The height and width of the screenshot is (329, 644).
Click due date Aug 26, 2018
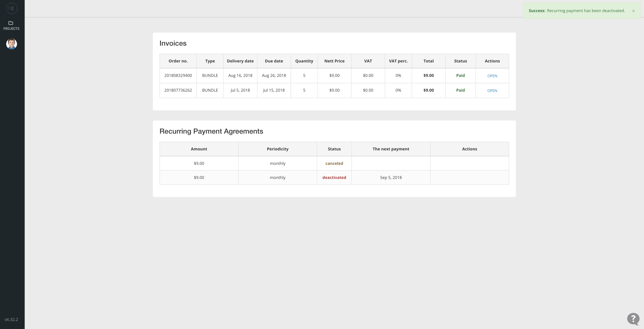[274, 75]
